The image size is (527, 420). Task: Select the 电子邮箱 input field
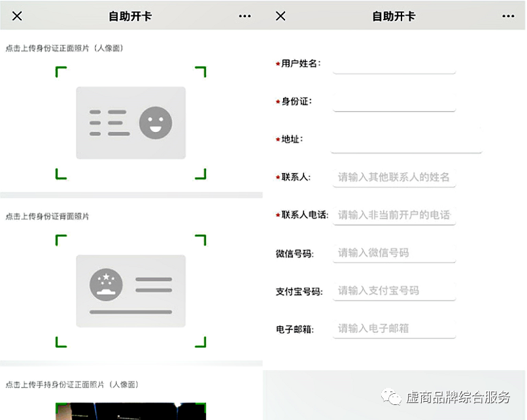pyautogui.click(x=394, y=329)
